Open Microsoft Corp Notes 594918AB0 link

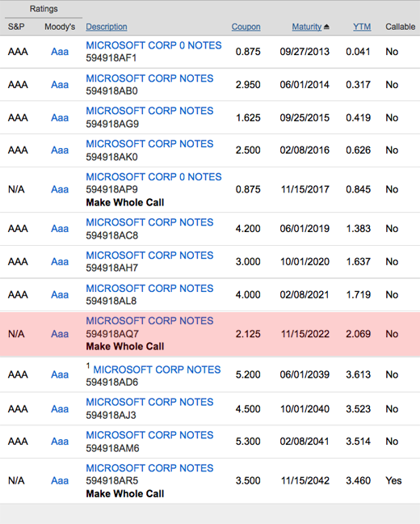pyautogui.click(x=149, y=78)
